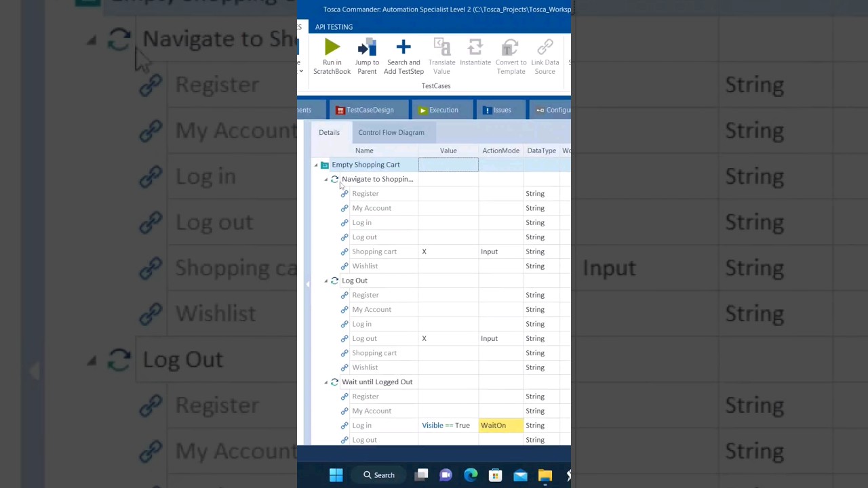The width and height of the screenshot is (868, 488).
Task: Select Register under the Log Out step
Action: click(x=366, y=295)
